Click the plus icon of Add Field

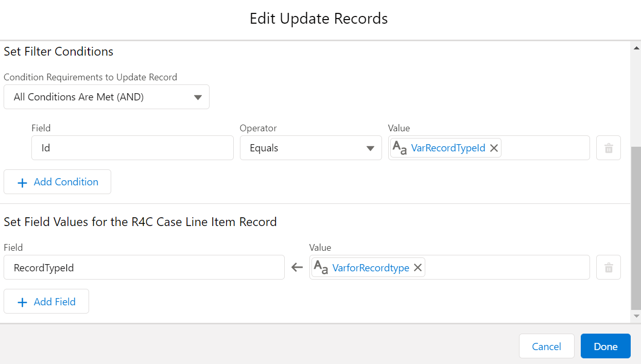point(22,302)
